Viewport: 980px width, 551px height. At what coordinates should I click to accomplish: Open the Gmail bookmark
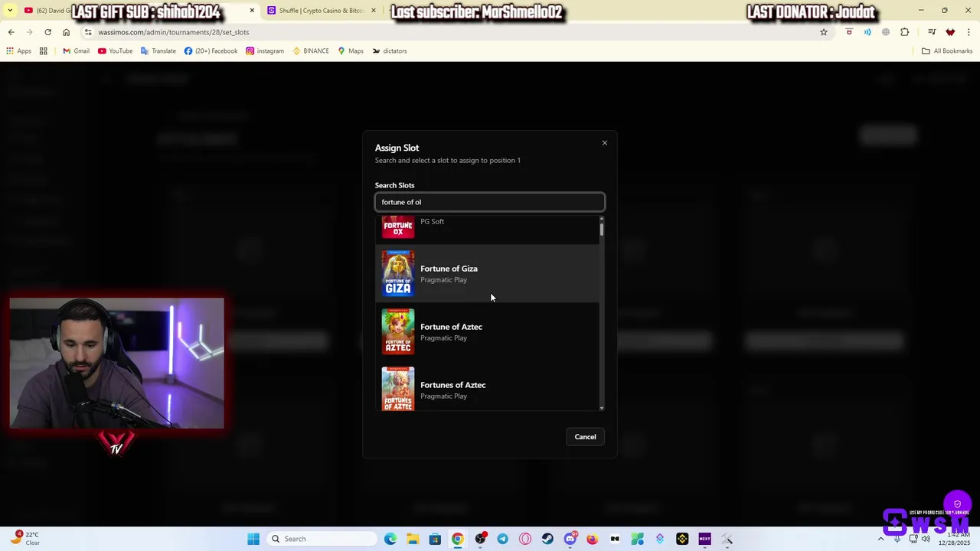76,51
